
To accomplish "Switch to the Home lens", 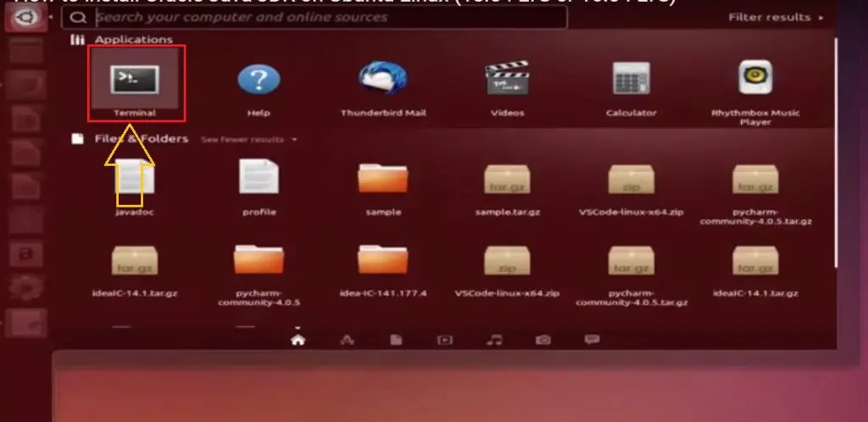I will (298, 340).
